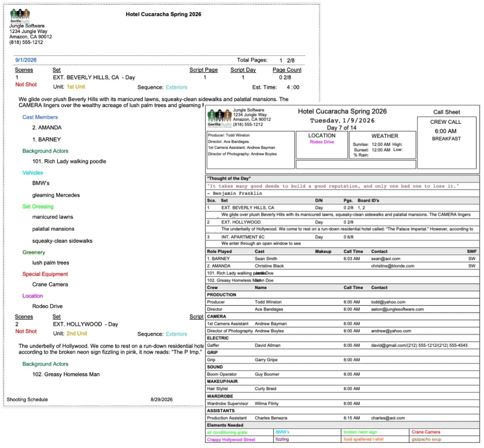The height and width of the screenshot is (448, 484).
Task: Click the purple Location heading in schedule
Action: point(33,296)
